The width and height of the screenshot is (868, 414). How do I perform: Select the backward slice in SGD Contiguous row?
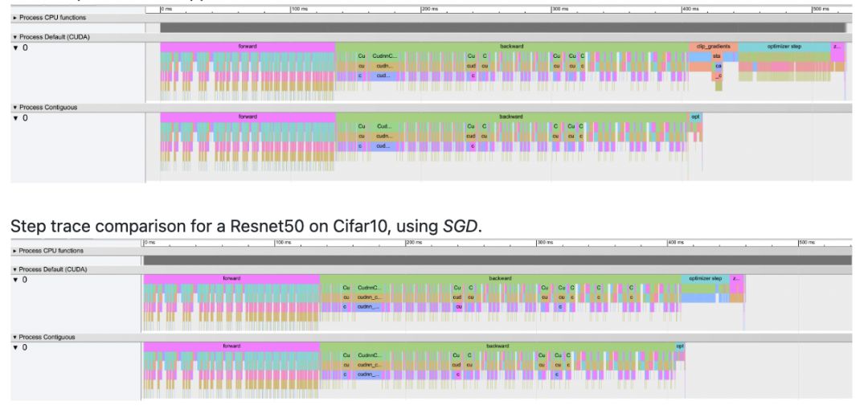(497, 346)
